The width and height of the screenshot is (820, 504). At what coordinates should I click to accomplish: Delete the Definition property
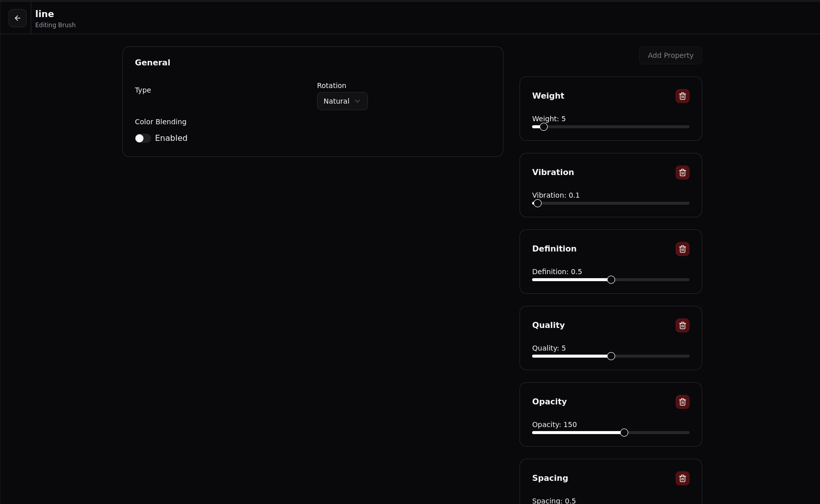[x=682, y=249]
